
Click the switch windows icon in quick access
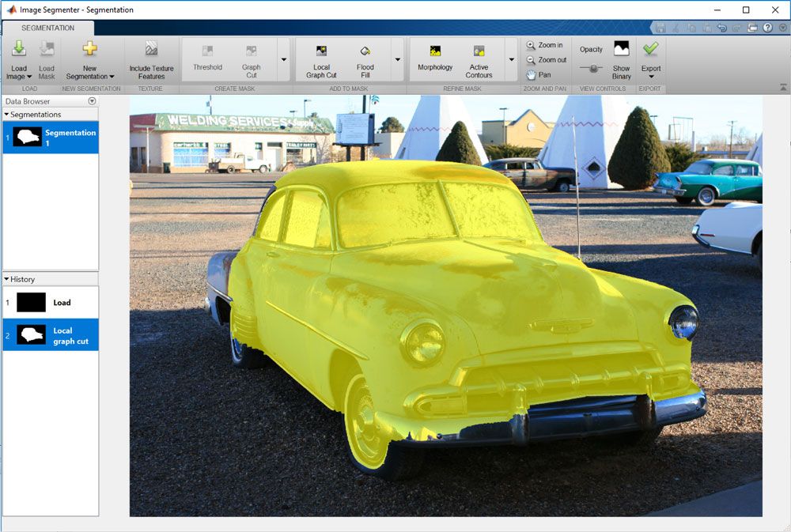click(753, 28)
